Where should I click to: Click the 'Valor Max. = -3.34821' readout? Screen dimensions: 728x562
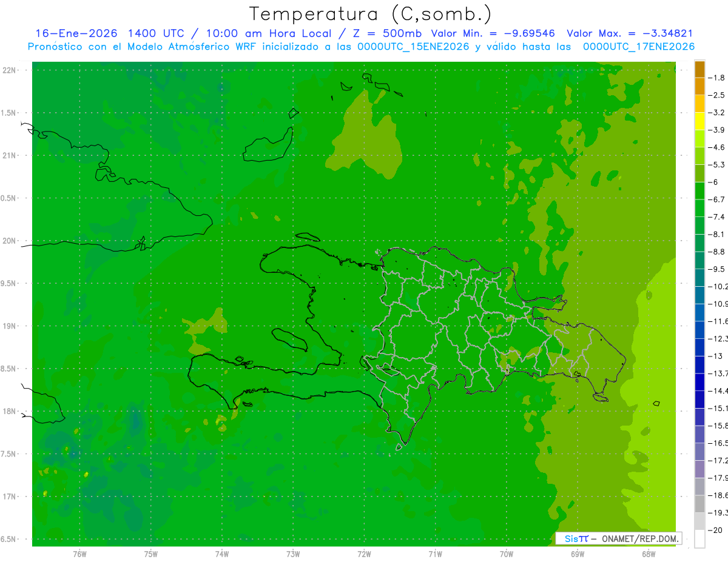[x=630, y=33]
